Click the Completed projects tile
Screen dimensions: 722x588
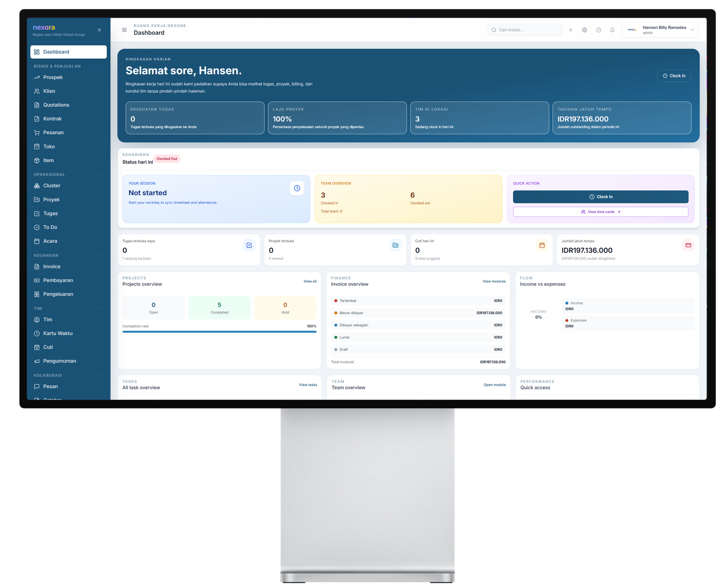tap(219, 308)
